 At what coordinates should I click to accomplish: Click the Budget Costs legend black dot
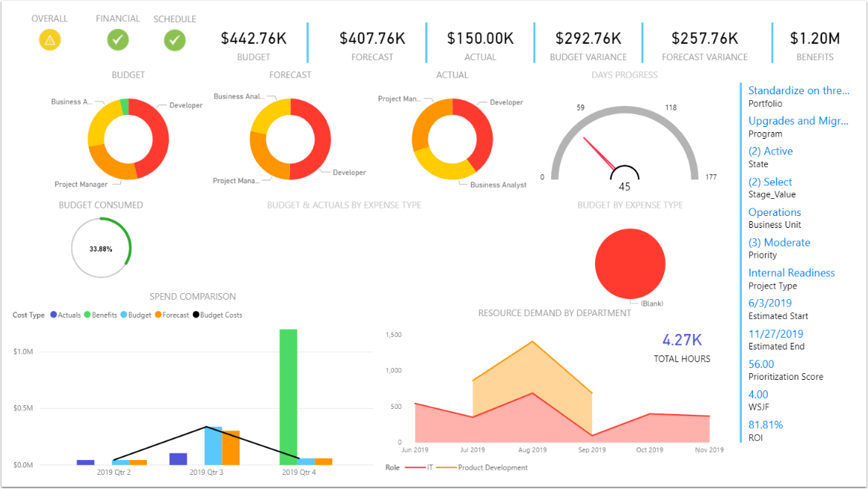coord(195,315)
